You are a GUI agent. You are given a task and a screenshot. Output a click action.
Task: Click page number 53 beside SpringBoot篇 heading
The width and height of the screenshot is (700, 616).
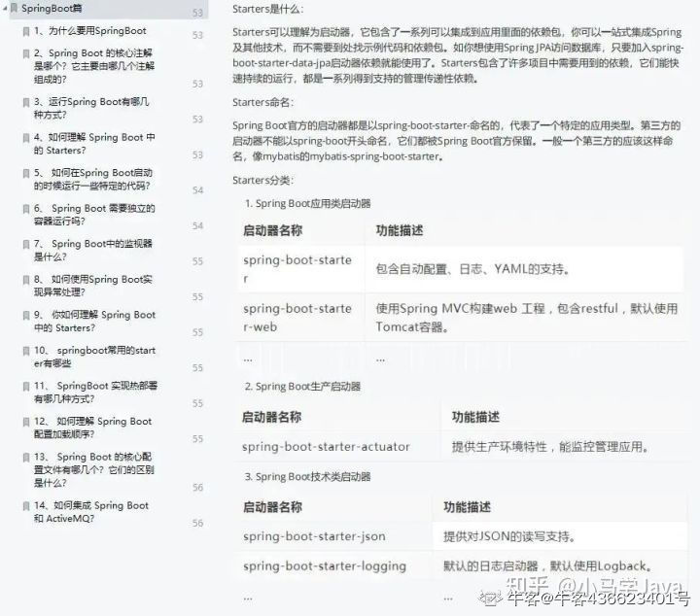[197, 13]
